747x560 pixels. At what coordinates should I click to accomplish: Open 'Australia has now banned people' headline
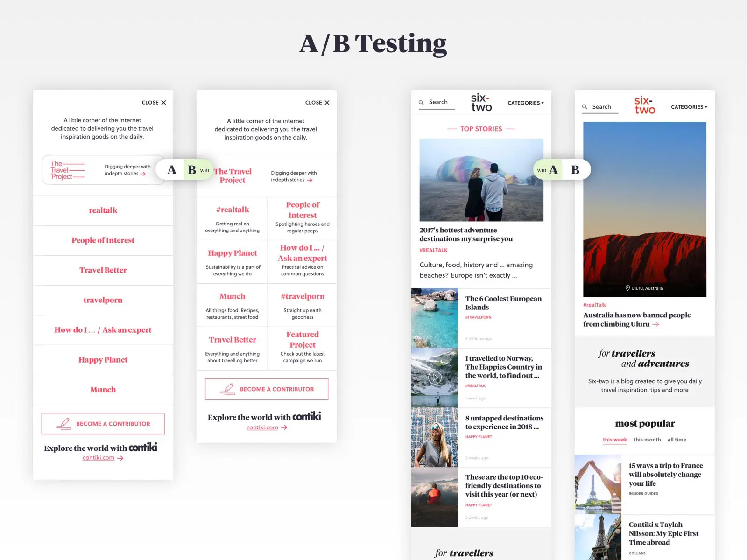(637, 320)
